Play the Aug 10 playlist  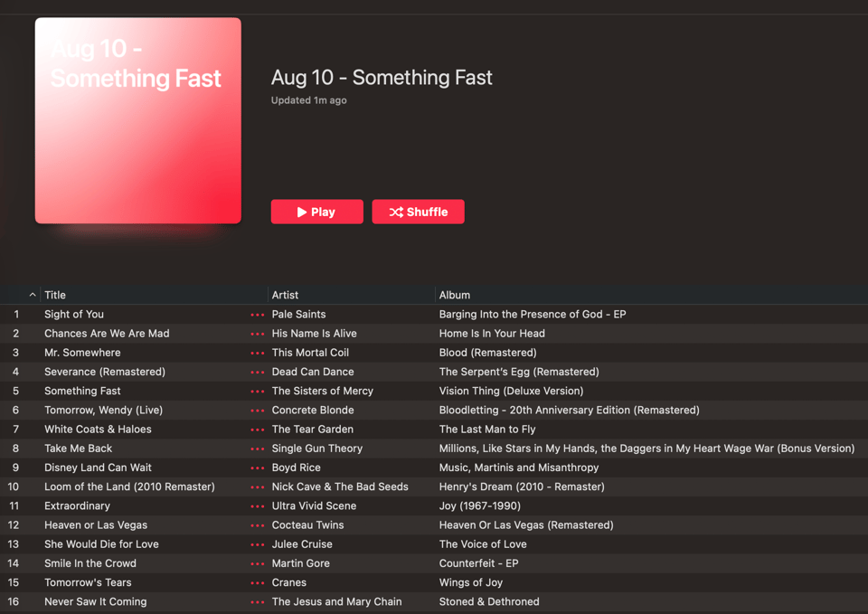(316, 212)
